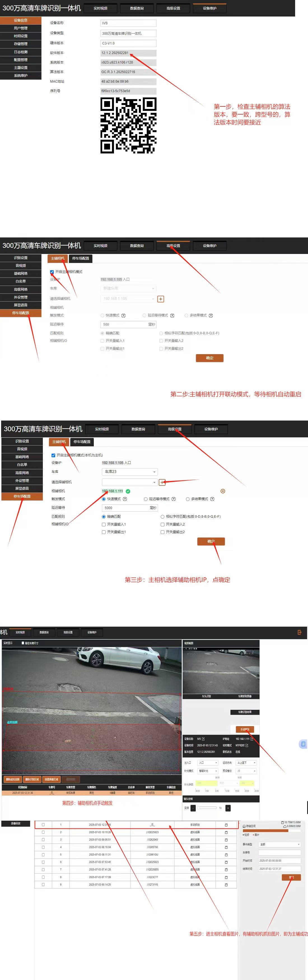Click the 删除识别区域 button under the video
The height and width of the screenshot is (980, 308).
(32, 779)
